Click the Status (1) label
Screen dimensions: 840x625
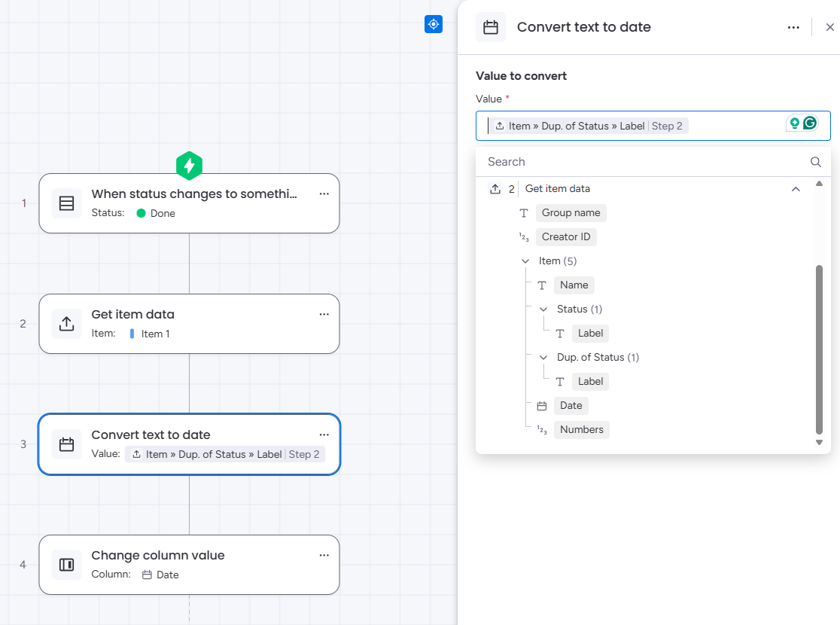(580, 309)
